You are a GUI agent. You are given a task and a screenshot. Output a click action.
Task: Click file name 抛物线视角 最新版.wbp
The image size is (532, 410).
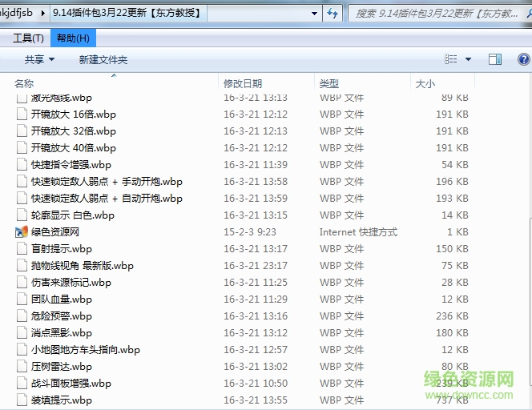[82, 266]
